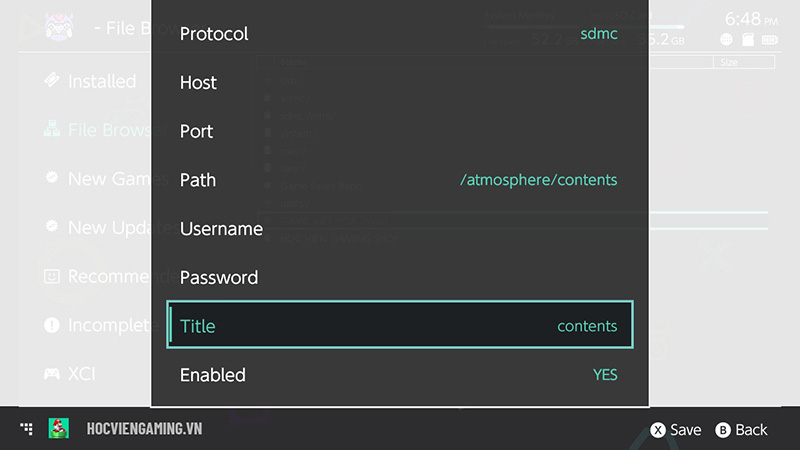
Task: Click the Mario avatar thumbnail in footer
Action: [59, 428]
